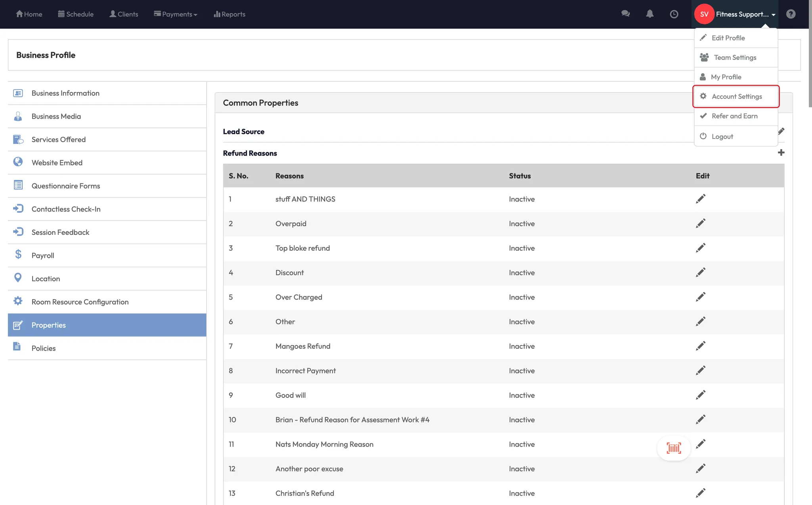This screenshot has width=812, height=505.
Task: Open the help question mark icon
Action: (791, 14)
